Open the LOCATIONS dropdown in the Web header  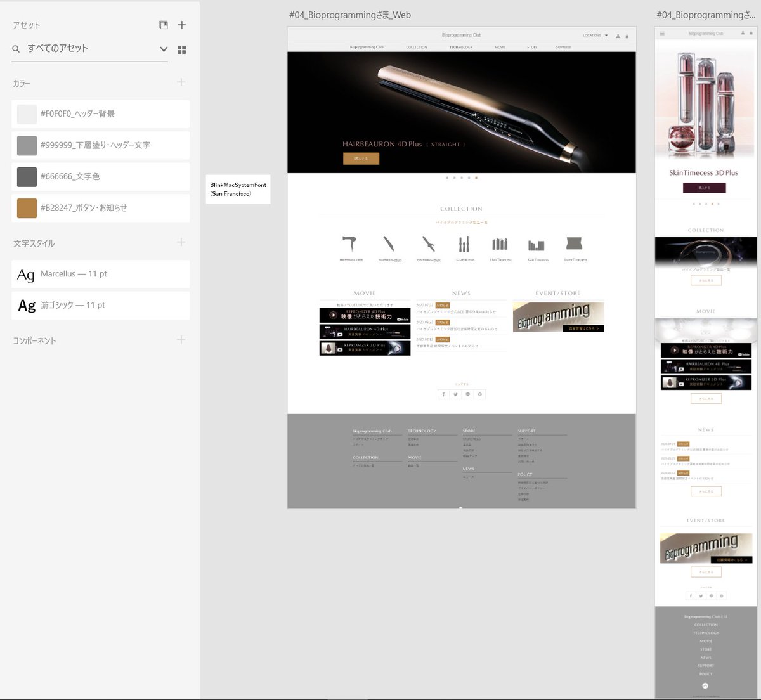click(x=595, y=36)
